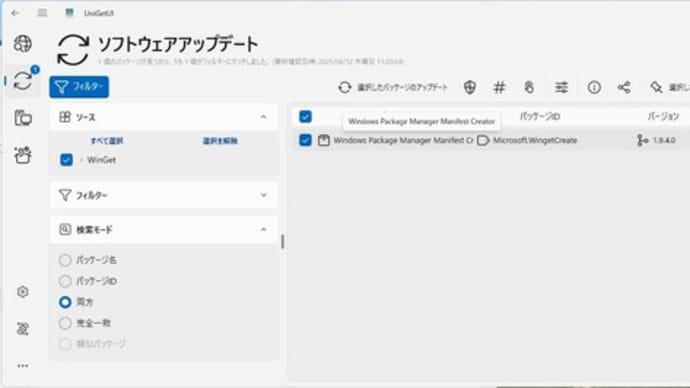Open Installed Packages in the sidebar
Screen dimensions: 690x388
tap(23, 118)
